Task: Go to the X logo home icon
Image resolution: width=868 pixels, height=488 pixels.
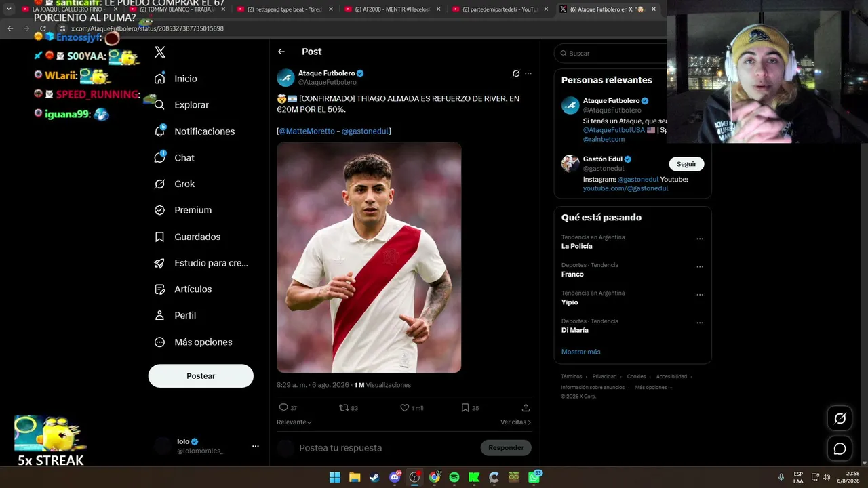Action: click(x=160, y=52)
